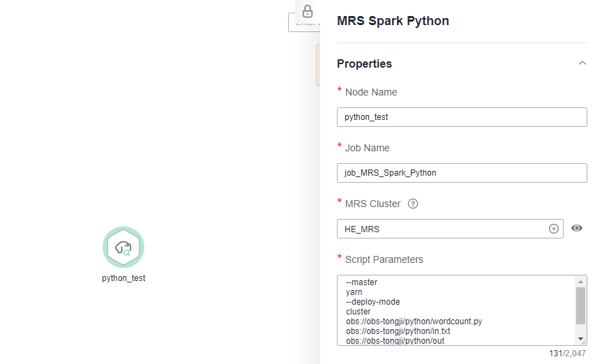Click the Script Parameters label

point(384,259)
